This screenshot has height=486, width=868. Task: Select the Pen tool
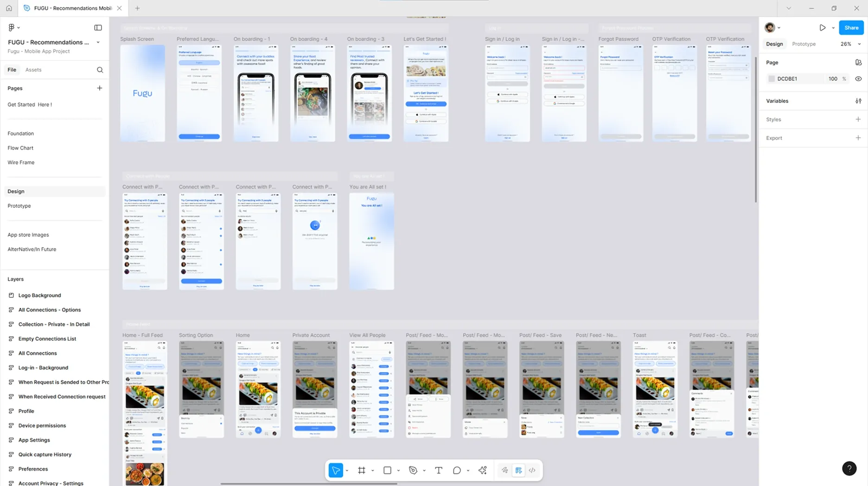(x=413, y=470)
